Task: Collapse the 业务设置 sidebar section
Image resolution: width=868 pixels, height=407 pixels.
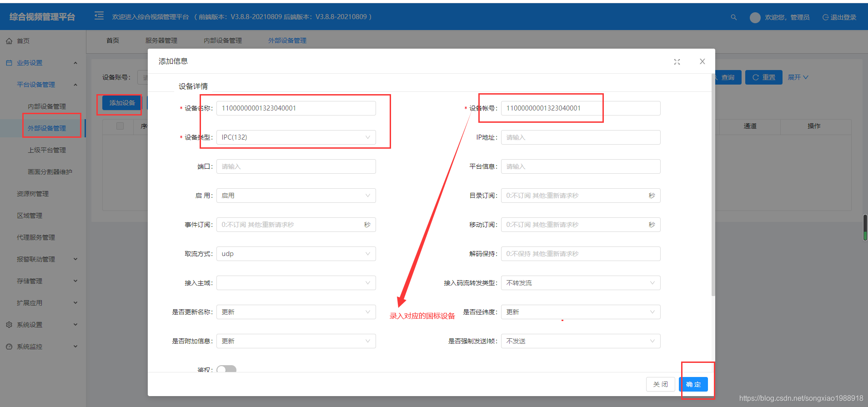Action: pos(43,63)
